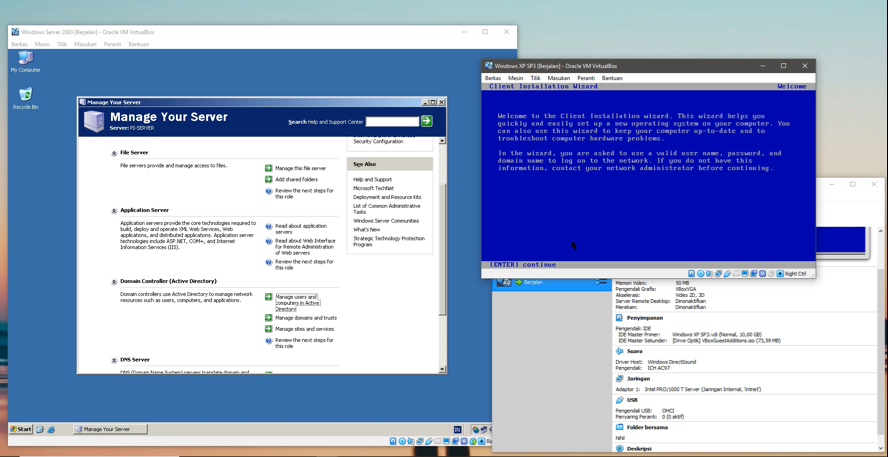This screenshot has width=888, height=457.
Task: Click Suara section icon in VirtualBox Manager
Action: click(619, 351)
